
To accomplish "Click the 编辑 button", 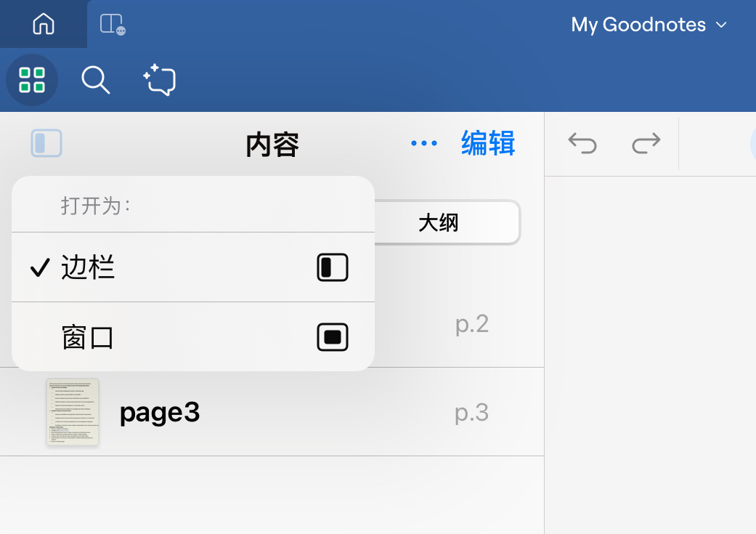I will [488, 143].
